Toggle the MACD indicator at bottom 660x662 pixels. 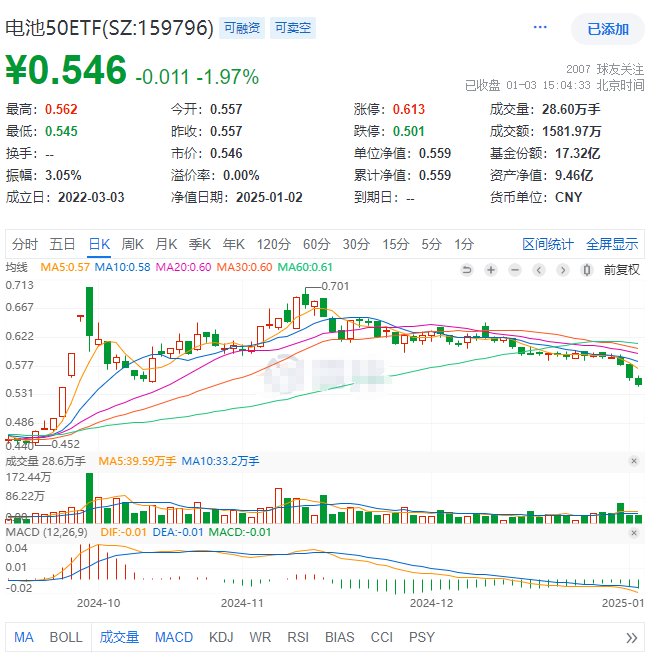click(x=174, y=637)
